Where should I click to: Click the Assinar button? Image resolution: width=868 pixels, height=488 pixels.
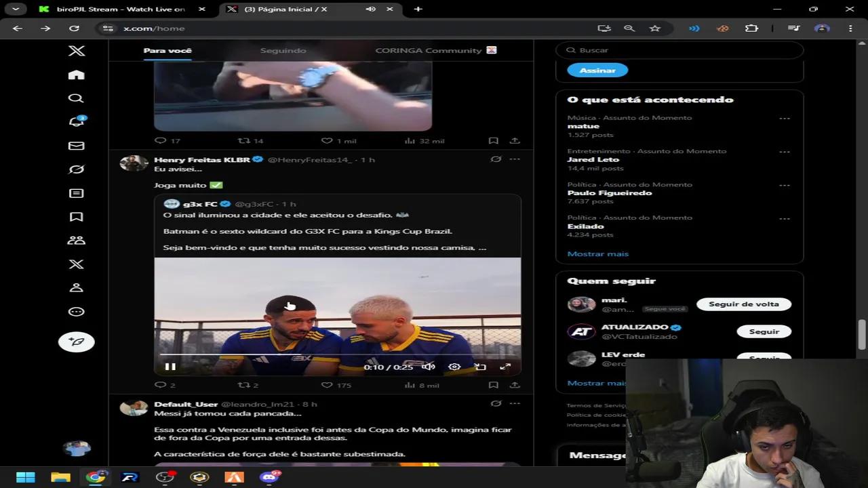pos(597,70)
